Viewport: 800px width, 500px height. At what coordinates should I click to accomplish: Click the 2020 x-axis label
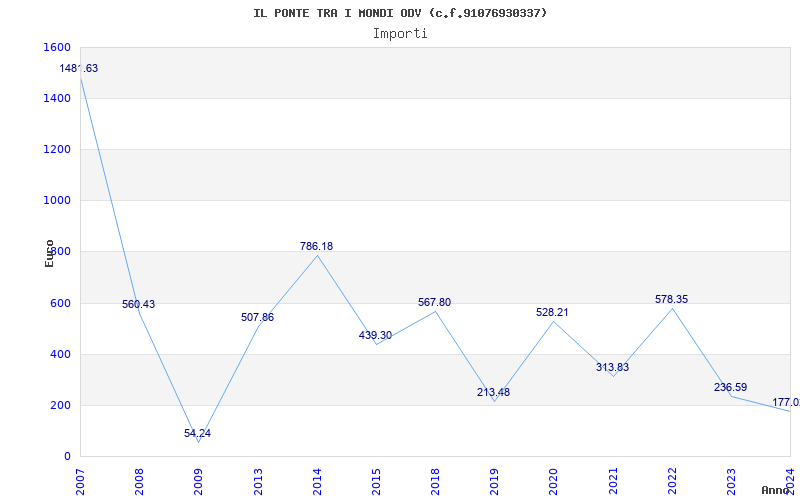pyautogui.click(x=554, y=482)
